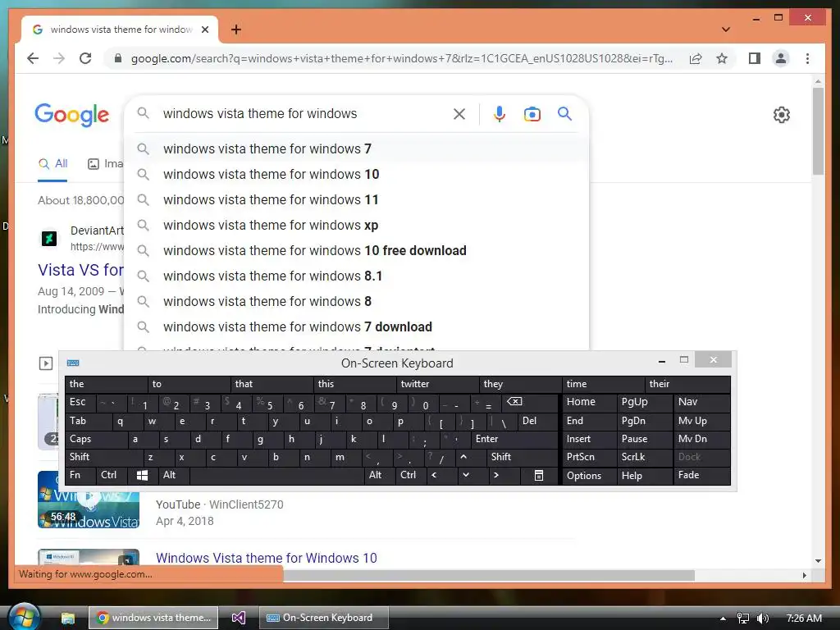Reload the page in Chrome
The image size is (840, 630).
point(85,58)
